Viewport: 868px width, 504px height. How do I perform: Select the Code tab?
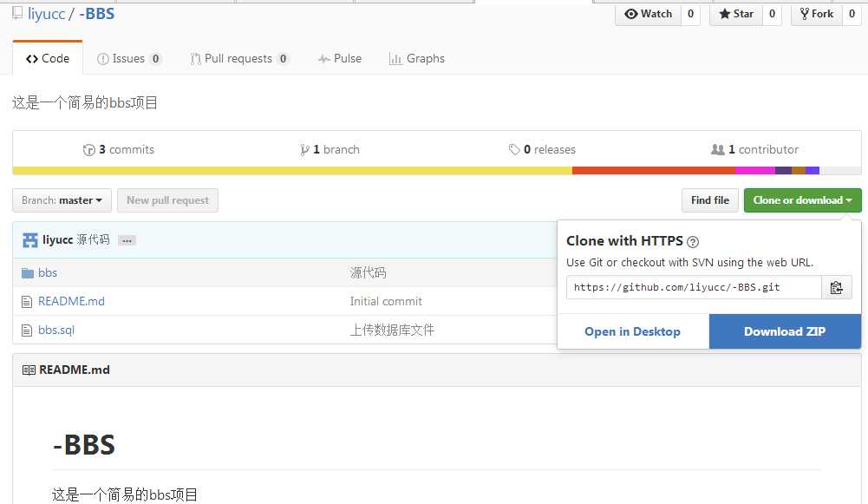pos(48,58)
